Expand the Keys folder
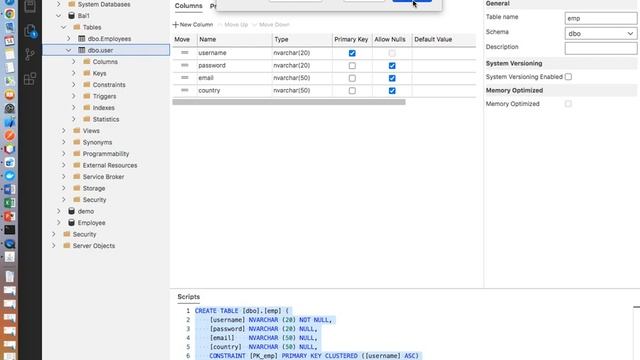This screenshot has height=360, width=640. point(73,73)
